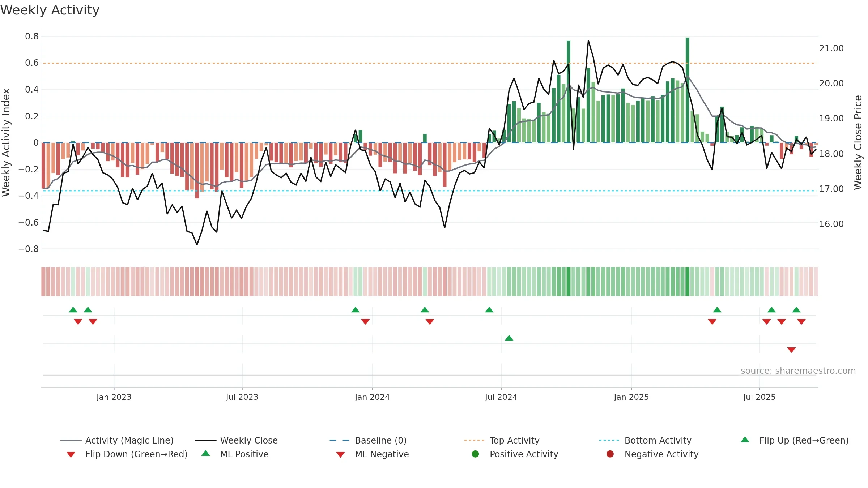This screenshot has width=868, height=488.
Task: Toggle ML Negative legend entry
Action: 373,454
